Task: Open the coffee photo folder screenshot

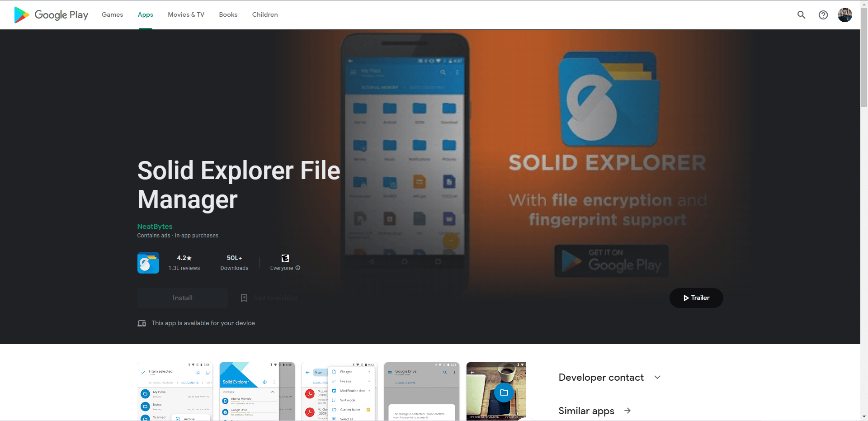Action: tap(496, 391)
